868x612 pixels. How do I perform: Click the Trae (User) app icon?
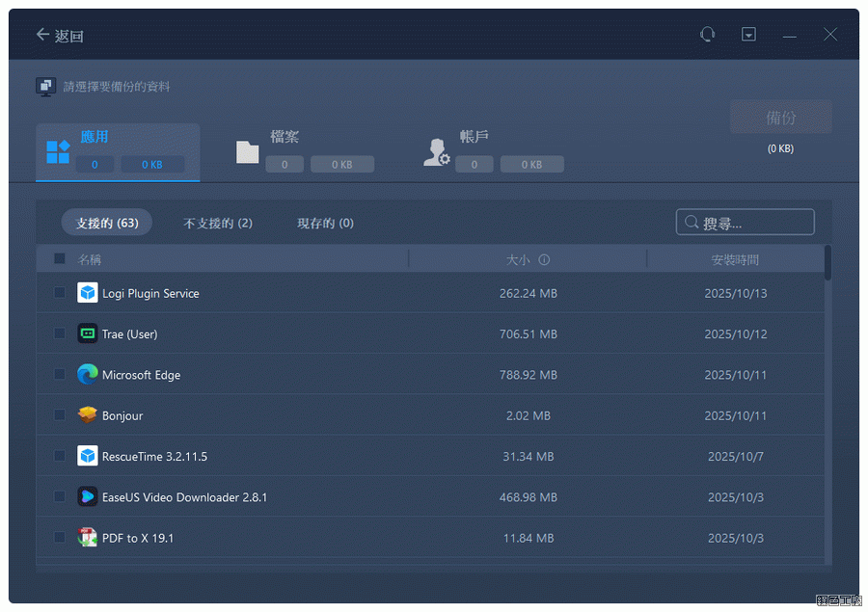point(88,333)
